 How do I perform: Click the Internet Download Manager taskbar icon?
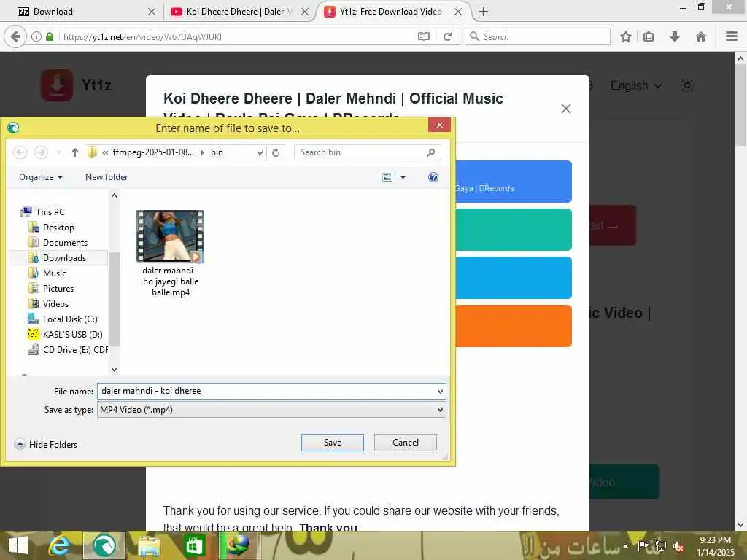tap(239, 545)
